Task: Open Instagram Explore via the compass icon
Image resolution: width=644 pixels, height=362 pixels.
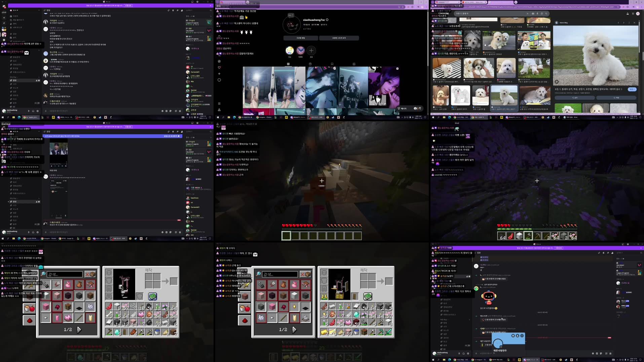Action: (219, 61)
